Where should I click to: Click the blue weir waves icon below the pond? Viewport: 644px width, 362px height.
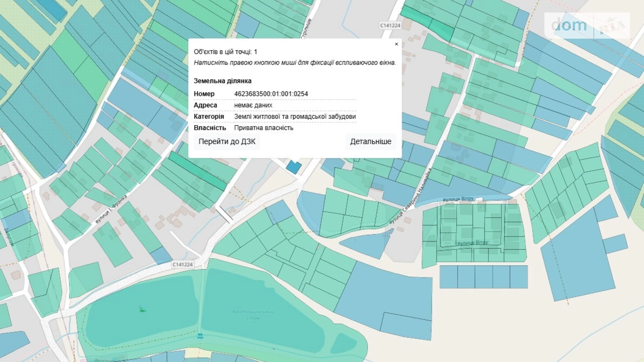(x=200, y=336)
